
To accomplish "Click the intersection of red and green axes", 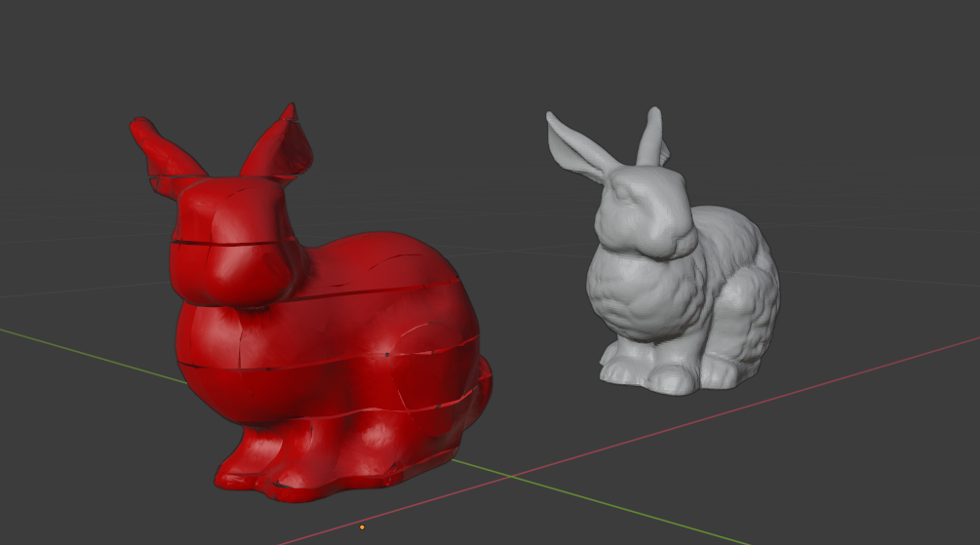I will coord(511,476).
